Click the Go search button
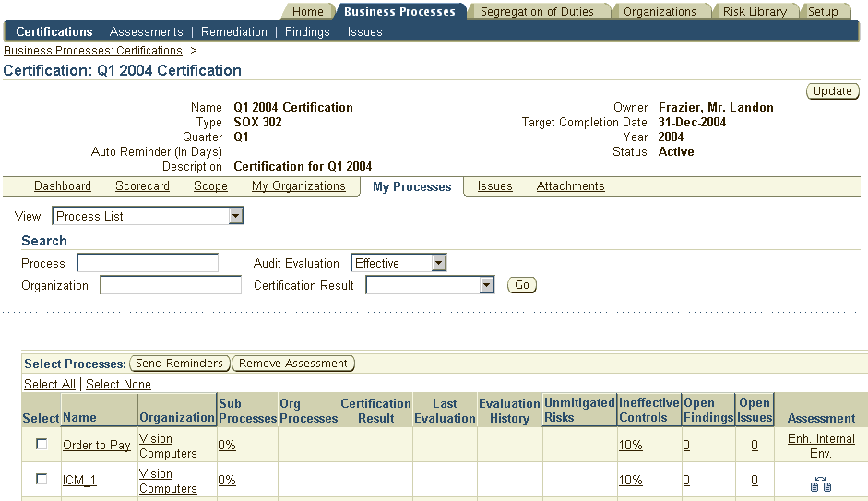The height and width of the screenshot is (501, 868). pyautogui.click(x=522, y=285)
